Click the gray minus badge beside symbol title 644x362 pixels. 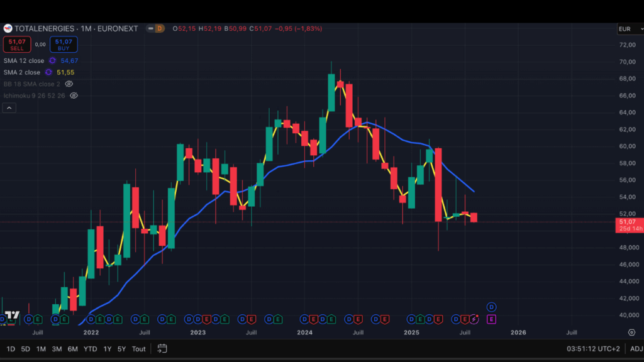151,29
